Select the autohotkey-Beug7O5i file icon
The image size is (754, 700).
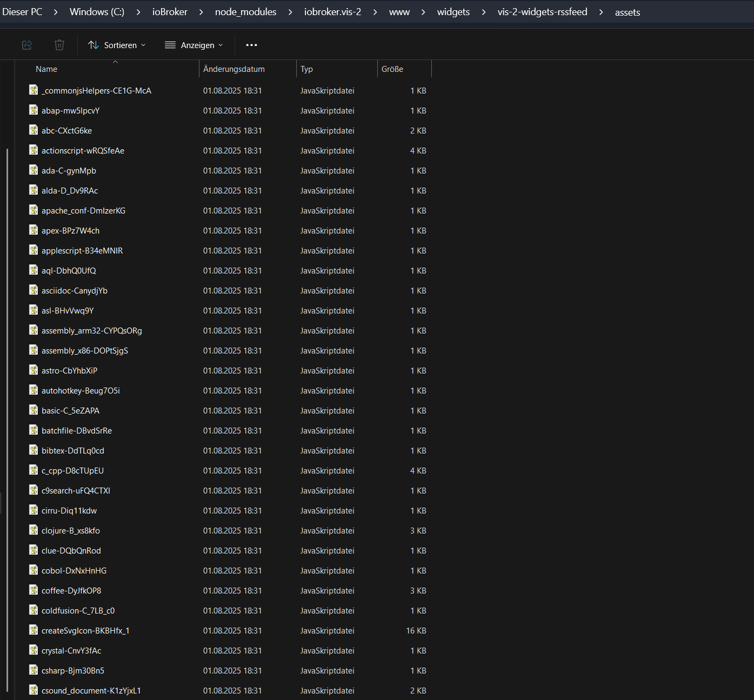pos(34,390)
